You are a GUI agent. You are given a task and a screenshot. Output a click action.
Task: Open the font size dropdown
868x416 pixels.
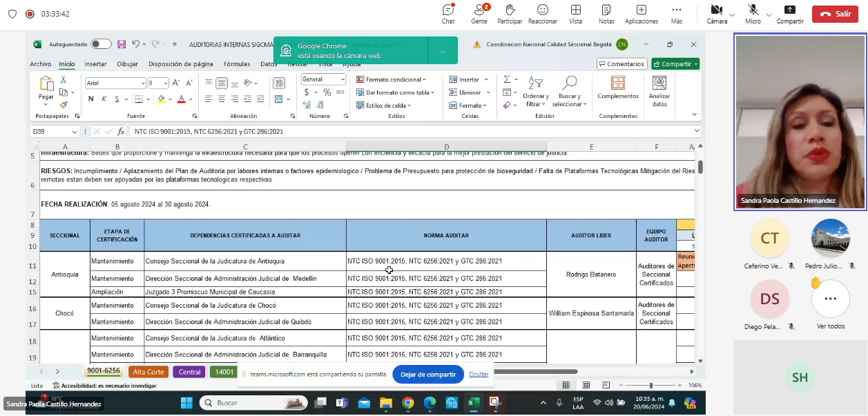tap(165, 83)
